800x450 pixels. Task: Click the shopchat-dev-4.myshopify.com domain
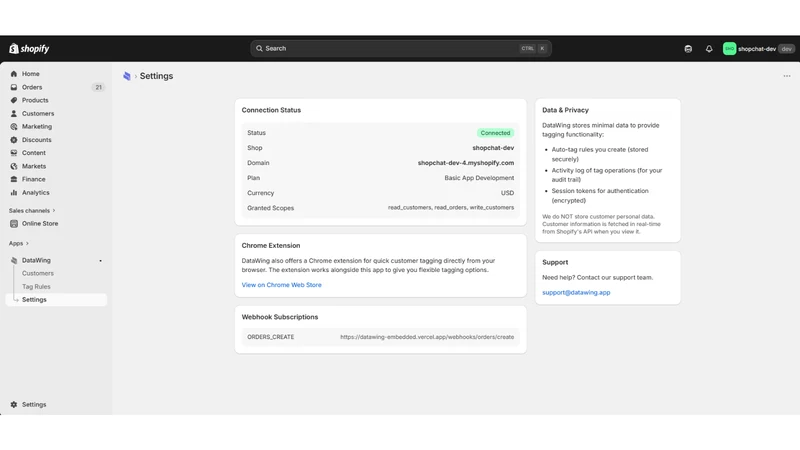(x=466, y=163)
